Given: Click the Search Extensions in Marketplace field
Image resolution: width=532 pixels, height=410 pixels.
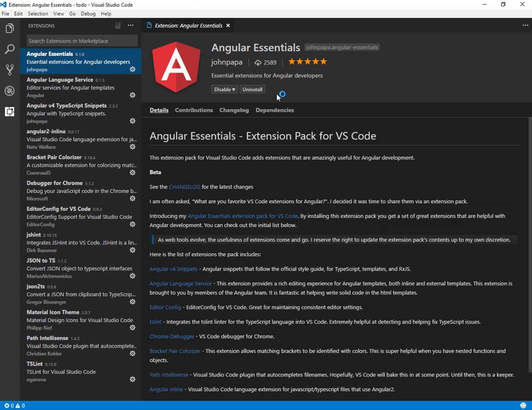Looking at the screenshot, I should click(82, 41).
